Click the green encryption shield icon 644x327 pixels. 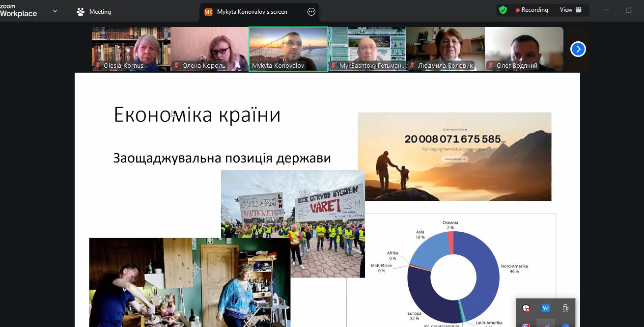pos(503,10)
